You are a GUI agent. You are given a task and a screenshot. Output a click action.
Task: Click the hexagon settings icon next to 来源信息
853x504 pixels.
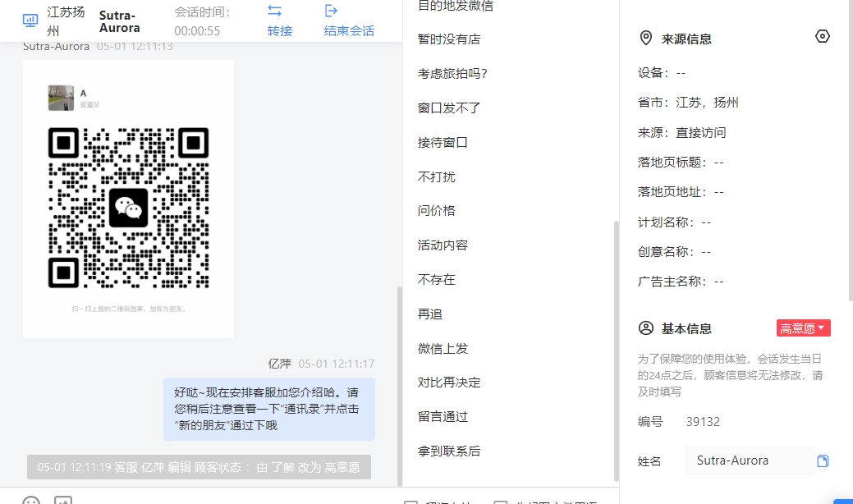pos(822,36)
